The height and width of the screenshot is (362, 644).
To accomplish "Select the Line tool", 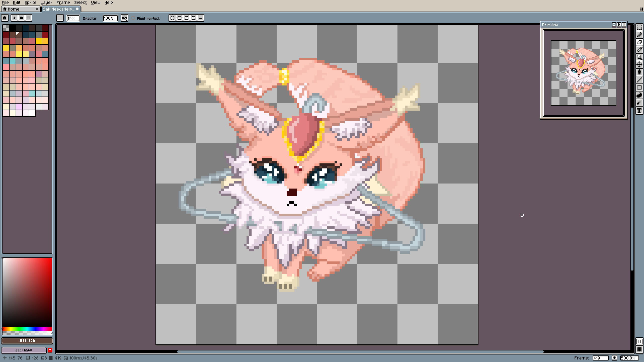I will click(639, 80).
